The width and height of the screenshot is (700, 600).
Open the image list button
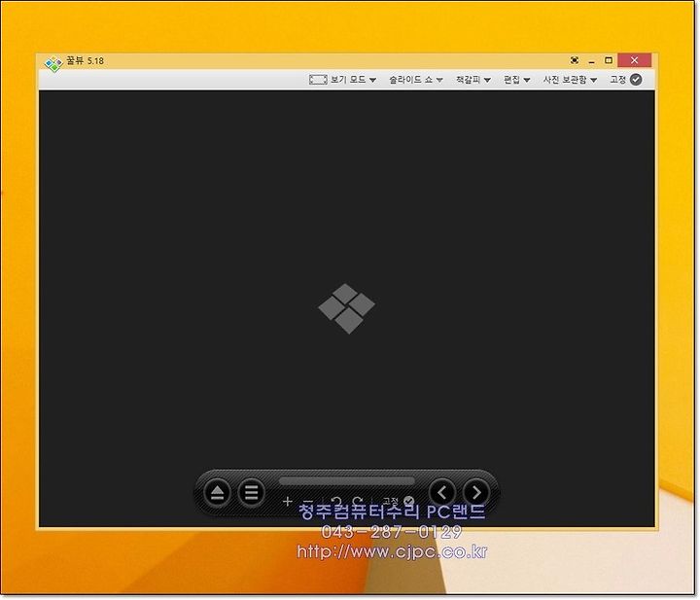(x=252, y=492)
